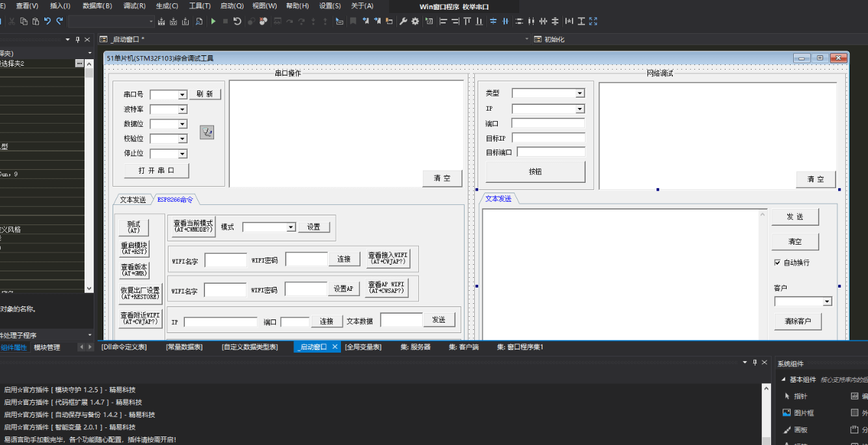
Task: Click the align left edges toolbar icon
Action: tap(442, 21)
